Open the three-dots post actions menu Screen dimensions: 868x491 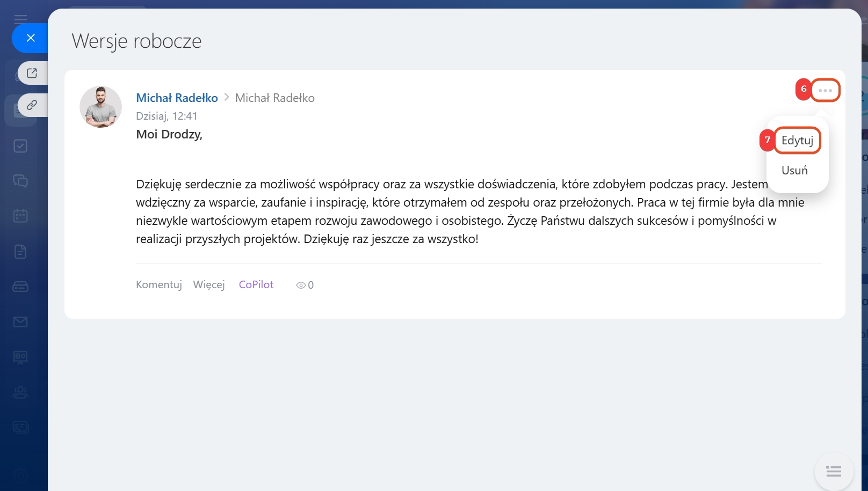tap(825, 90)
